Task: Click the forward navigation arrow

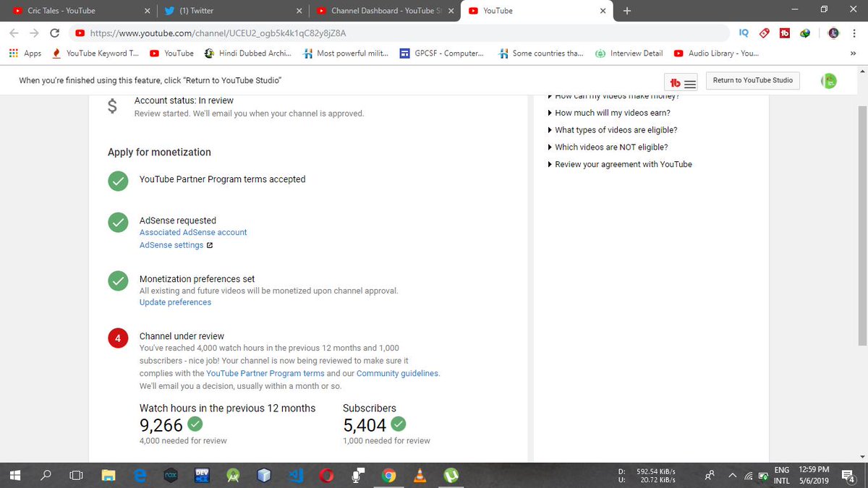Action: point(34,33)
